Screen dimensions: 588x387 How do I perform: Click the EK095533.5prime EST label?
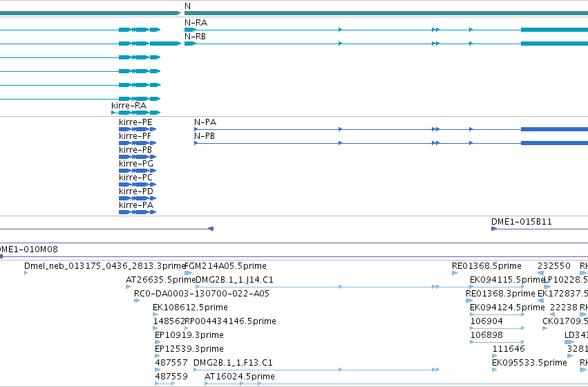pyautogui.click(x=529, y=363)
